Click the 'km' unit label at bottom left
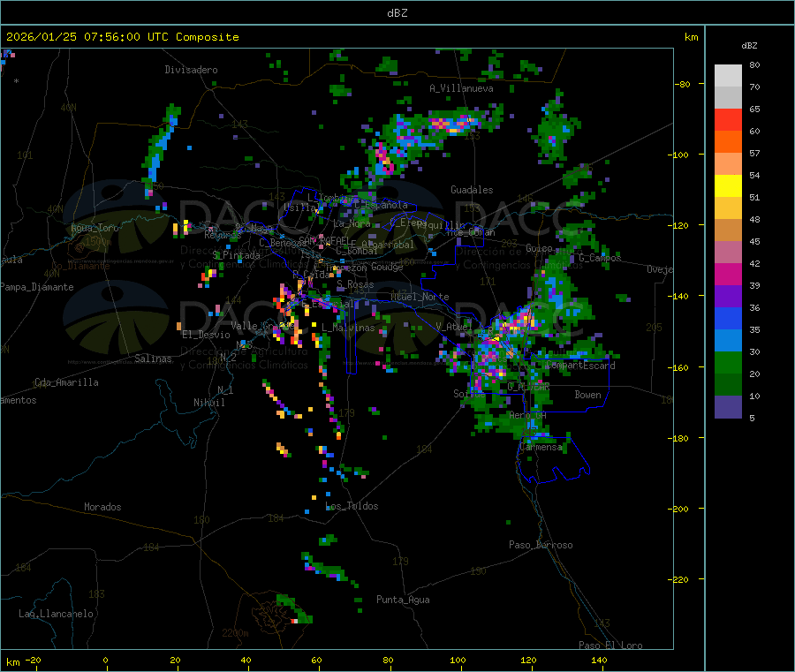This screenshot has height=672, width=795. pyautogui.click(x=12, y=662)
